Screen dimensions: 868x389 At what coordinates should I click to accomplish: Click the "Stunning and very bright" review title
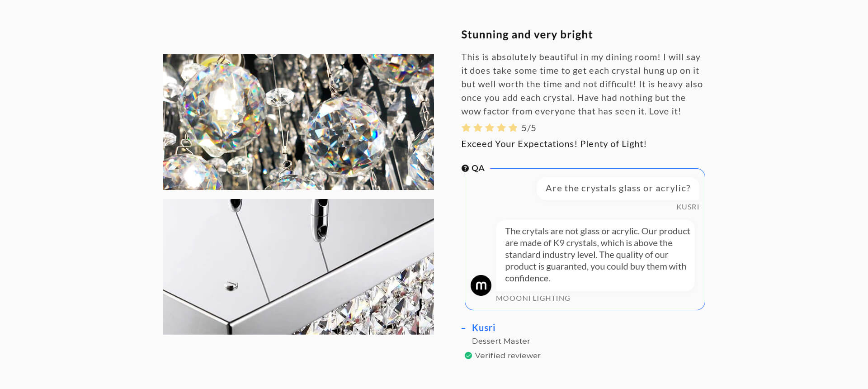527,35
